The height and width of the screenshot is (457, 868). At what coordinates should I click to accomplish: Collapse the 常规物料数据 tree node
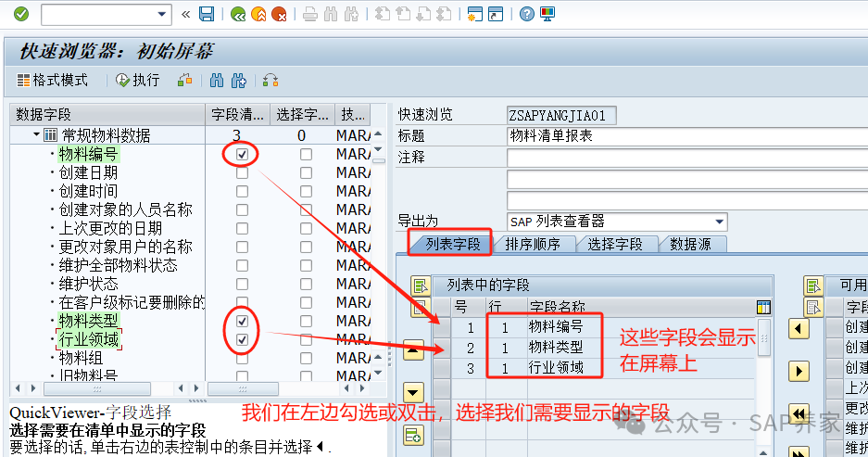click(x=36, y=134)
